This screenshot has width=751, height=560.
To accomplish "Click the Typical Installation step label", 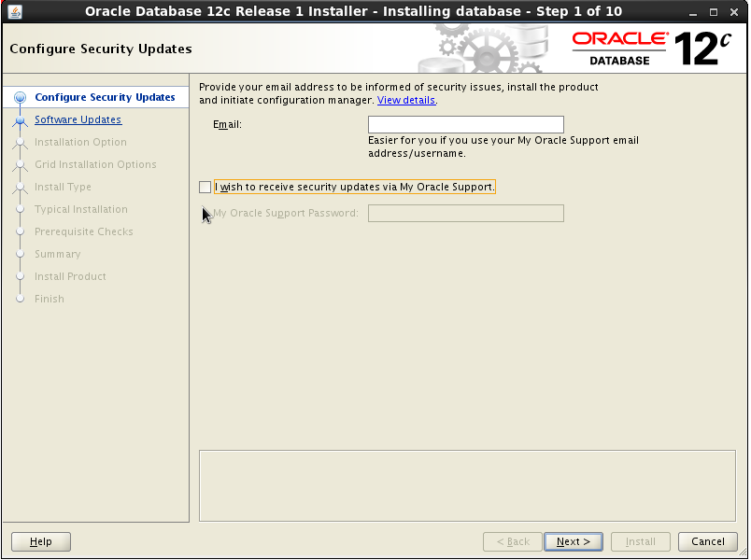I will (81, 209).
